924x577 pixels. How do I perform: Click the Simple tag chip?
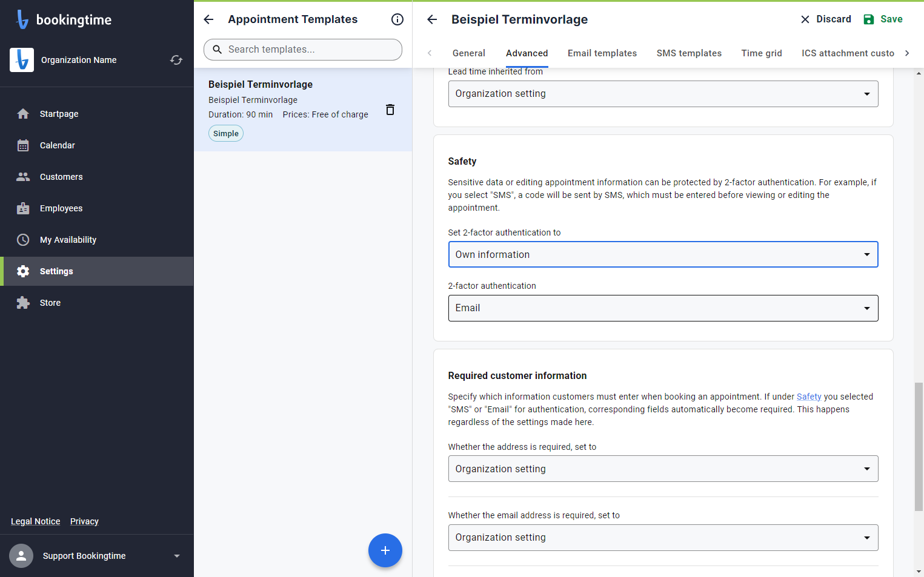[x=226, y=133]
